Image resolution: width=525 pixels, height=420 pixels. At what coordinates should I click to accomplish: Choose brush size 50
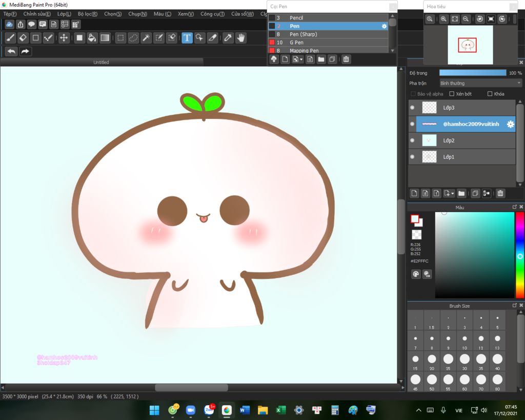432,382
